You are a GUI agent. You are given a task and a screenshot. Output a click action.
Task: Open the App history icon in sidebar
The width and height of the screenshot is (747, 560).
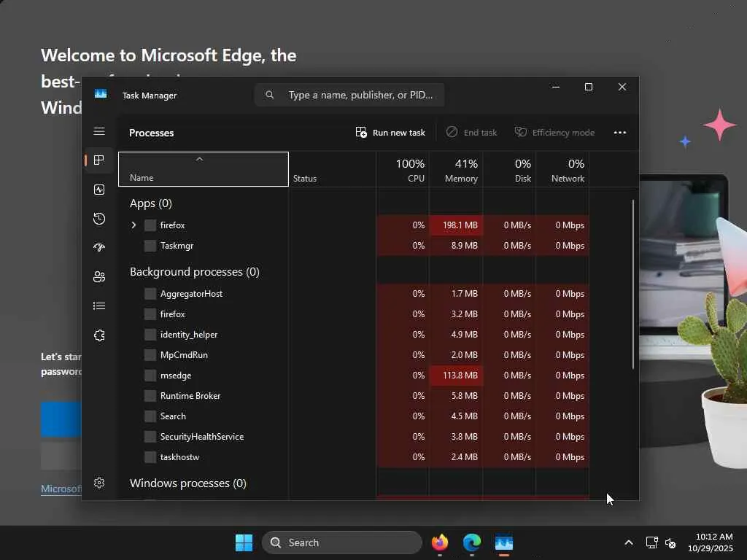point(99,219)
